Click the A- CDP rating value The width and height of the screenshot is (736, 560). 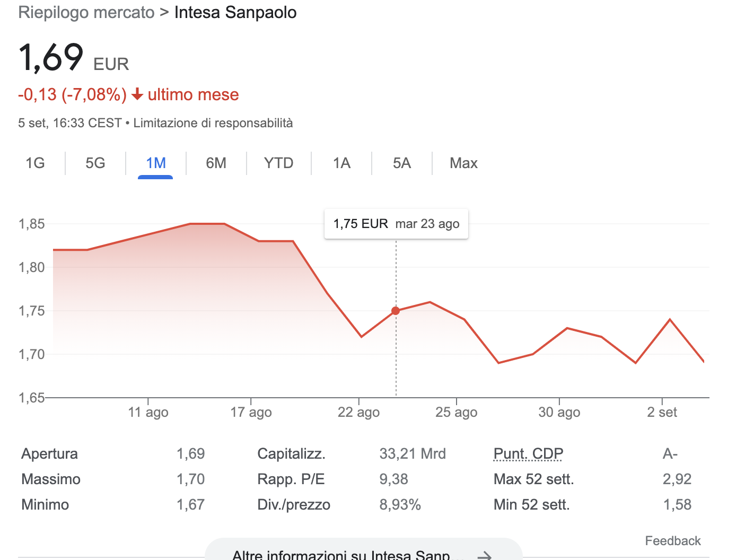click(x=670, y=454)
